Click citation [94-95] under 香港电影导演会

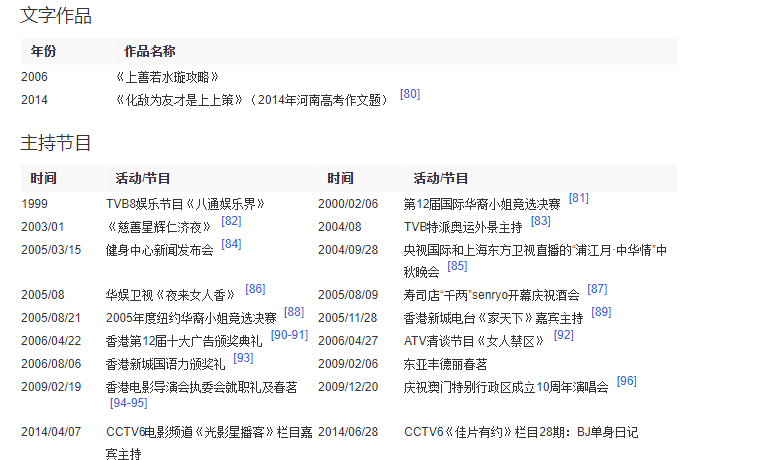[x=128, y=403]
